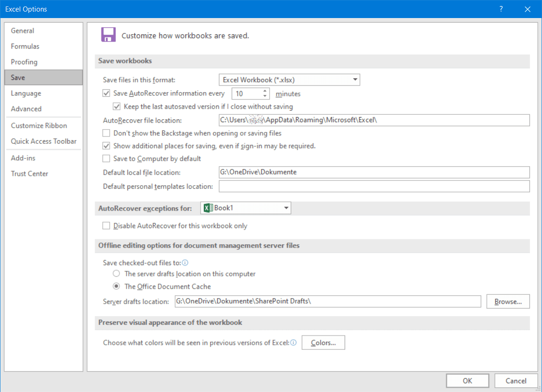Close the Excel Options dialog
The image size is (542, 392).
(528, 9)
